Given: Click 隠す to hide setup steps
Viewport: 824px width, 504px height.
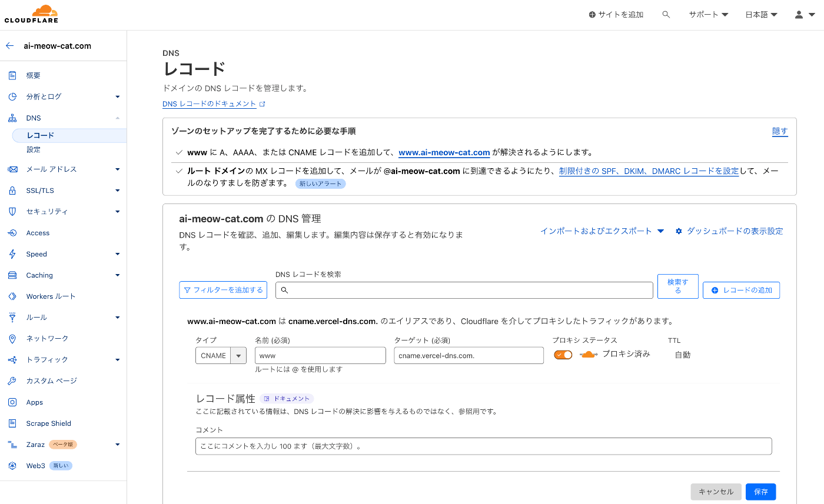Looking at the screenshot, I should point(780,131).
